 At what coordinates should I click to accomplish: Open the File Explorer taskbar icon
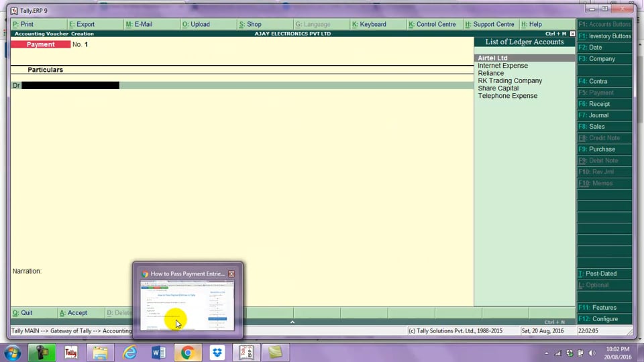(100, 353)
